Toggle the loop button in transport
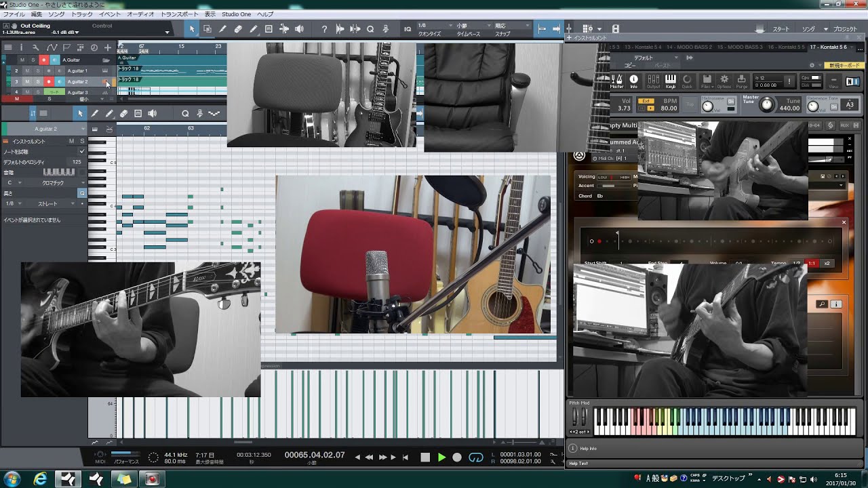This screenshot has width=868, height=488. pyautogui.click(x=476, y=457)
